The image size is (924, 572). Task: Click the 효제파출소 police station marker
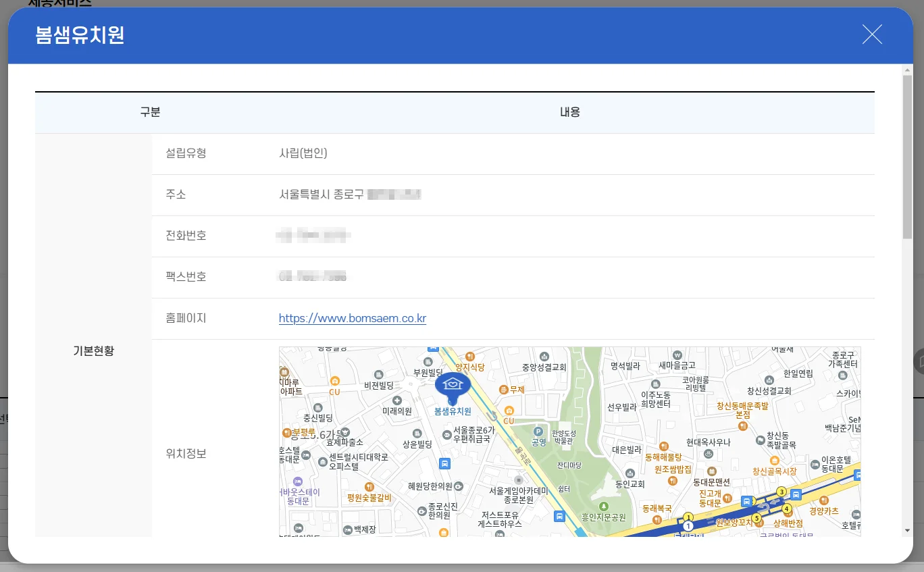(x=346, y=432)
